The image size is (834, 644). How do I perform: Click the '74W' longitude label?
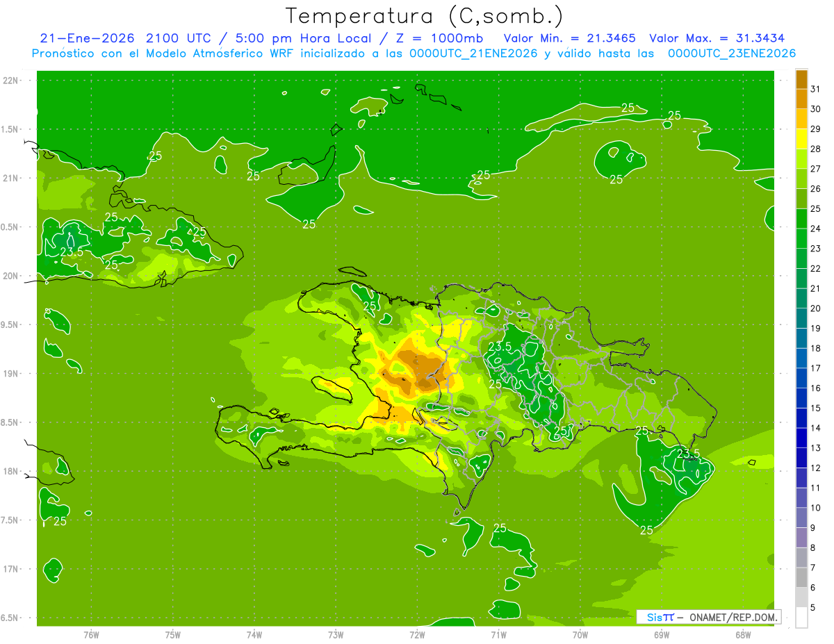(x=254, y=634)
